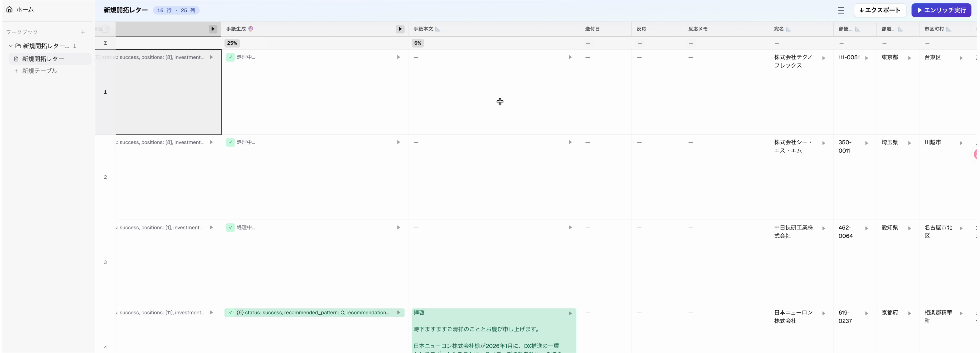Click the formula icon beside 宛名 header
Viewport: 980px width, 353px height.
788,29
